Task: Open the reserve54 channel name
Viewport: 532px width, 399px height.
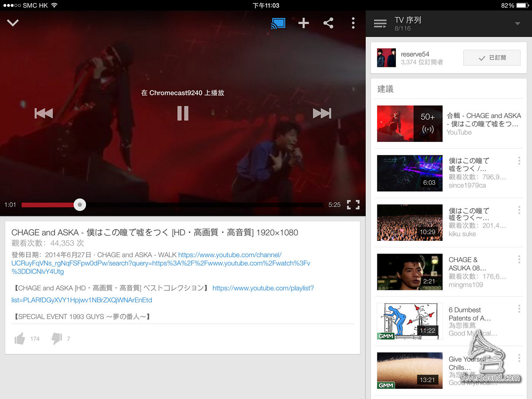Action: pyautogui.click(x=415, y=54)
